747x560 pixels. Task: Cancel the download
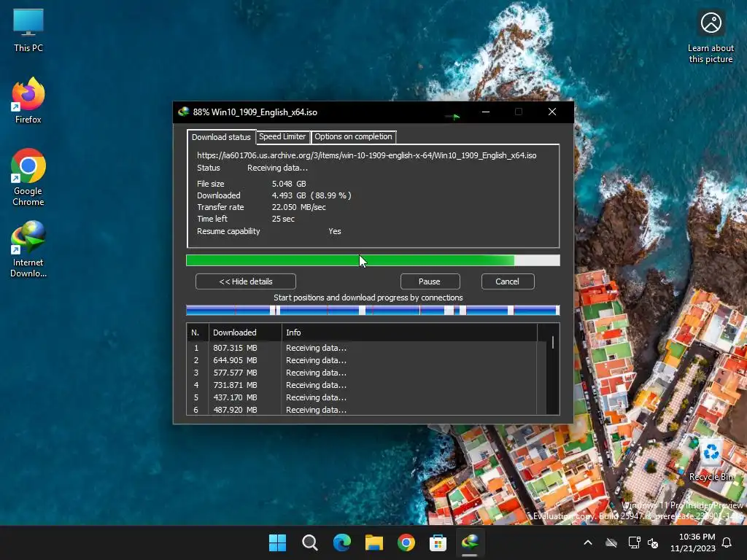pos(508,281)
